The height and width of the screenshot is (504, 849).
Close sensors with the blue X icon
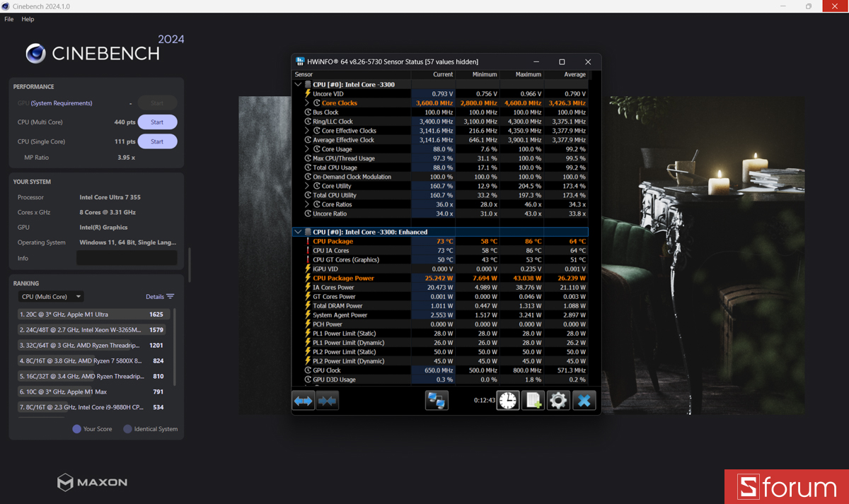tap(584, 401)
